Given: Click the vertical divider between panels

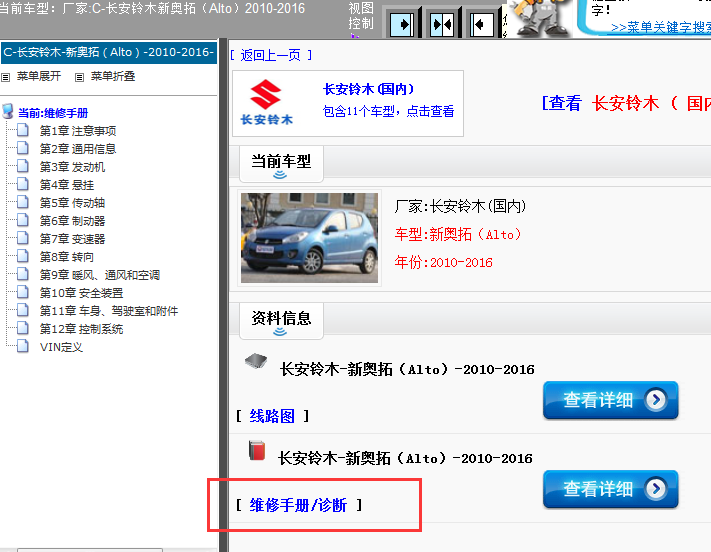Looking at the screenshot, I should (x=223, y=295).
